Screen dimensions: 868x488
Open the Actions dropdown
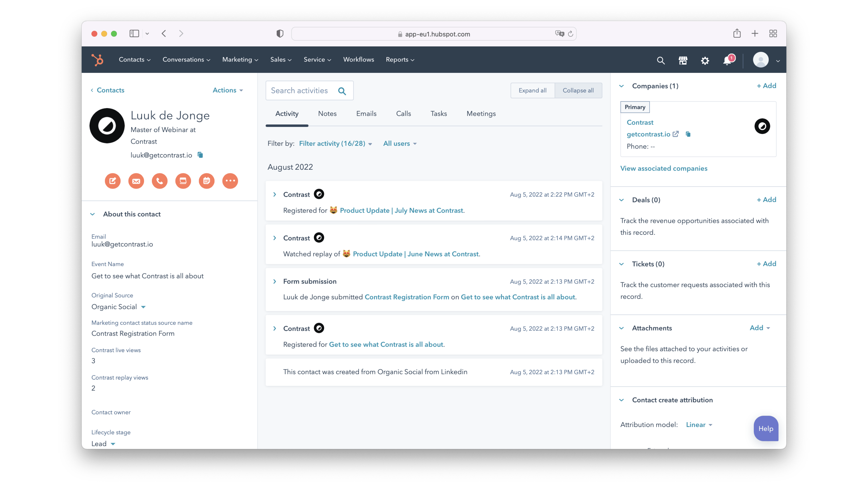228,90
